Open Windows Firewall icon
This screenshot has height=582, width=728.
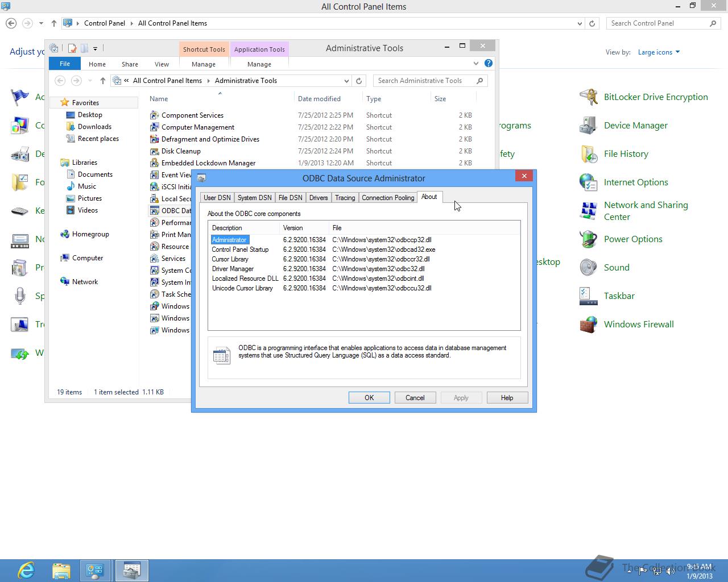pos(588,325)
